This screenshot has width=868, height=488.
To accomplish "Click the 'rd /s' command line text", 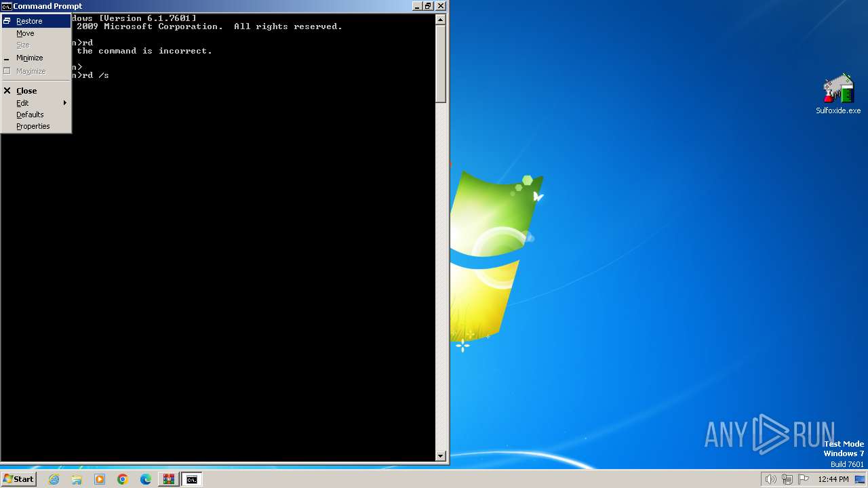I will 96,75.
